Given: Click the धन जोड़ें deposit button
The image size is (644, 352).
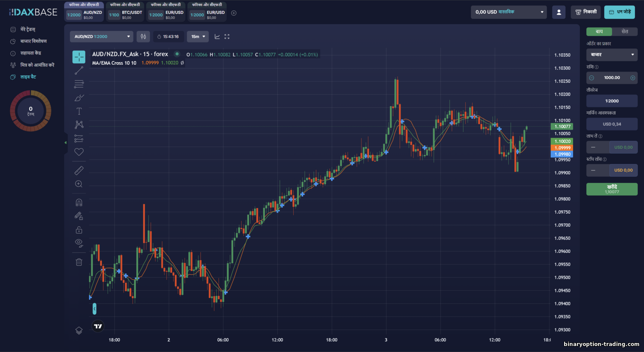Looking at the screenshot, I should coord(620,12).
